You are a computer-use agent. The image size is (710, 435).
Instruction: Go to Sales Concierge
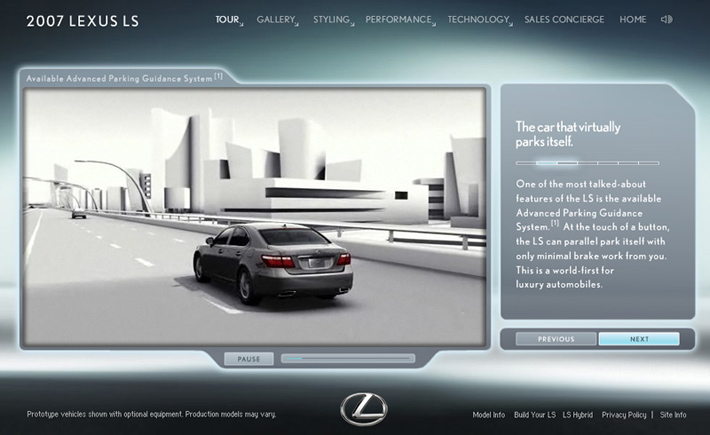click(x=564, y=19)
